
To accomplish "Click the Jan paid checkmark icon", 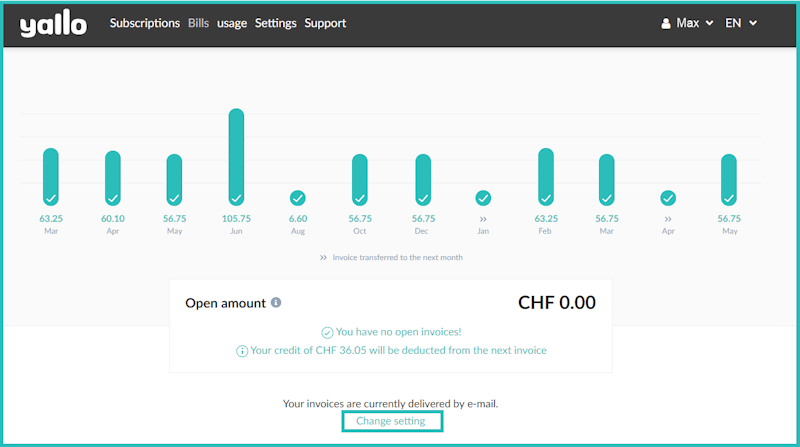I will [483, 198].
